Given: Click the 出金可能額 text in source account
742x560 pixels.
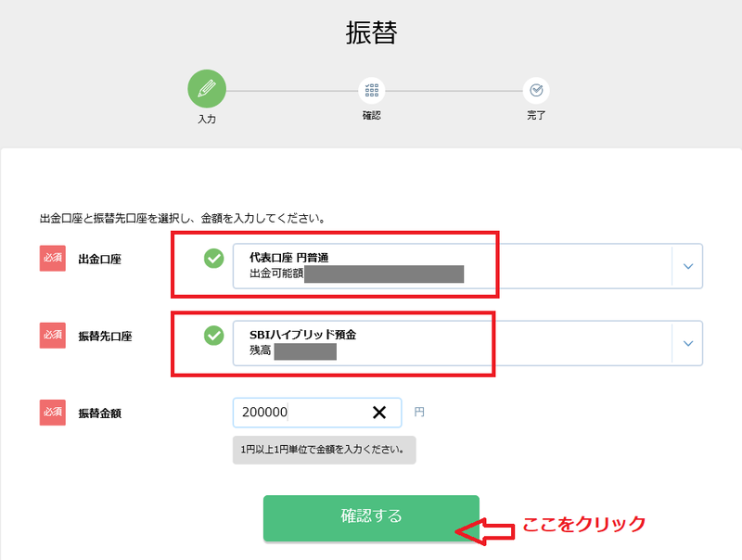Looking at the screenshot, I should click(x=276, y=274).
